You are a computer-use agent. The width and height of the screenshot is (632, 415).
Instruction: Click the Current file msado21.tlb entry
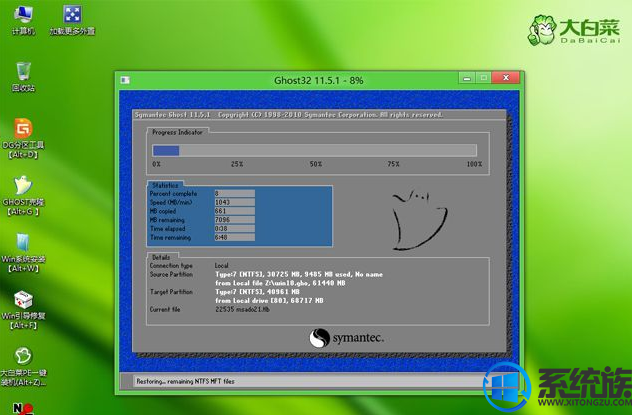242,309
